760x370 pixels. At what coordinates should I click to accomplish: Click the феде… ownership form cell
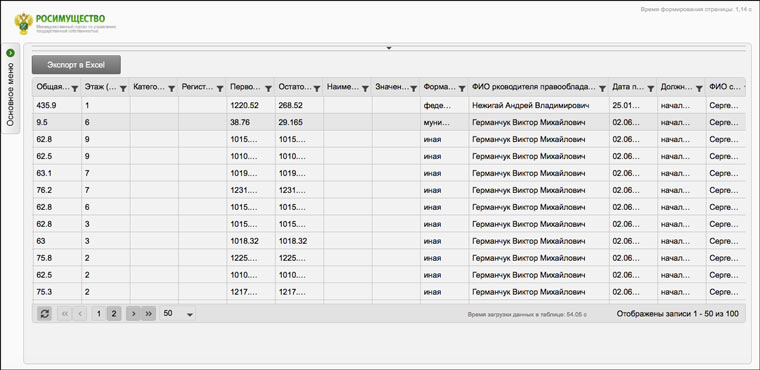click(444, 105)
